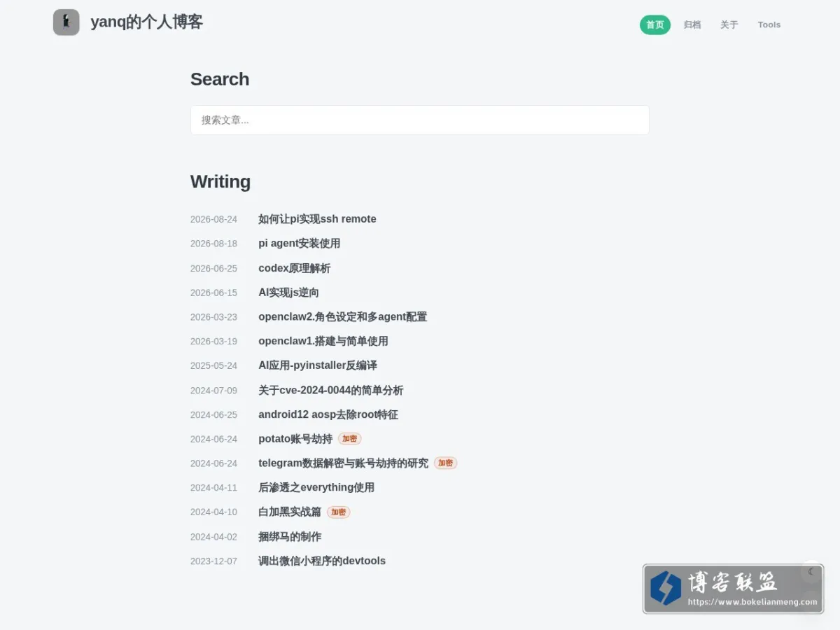The width and height of the screenshot is (840, 630).
Task: Open post 捆绑马的制作
Action: [x=290, y=536]
